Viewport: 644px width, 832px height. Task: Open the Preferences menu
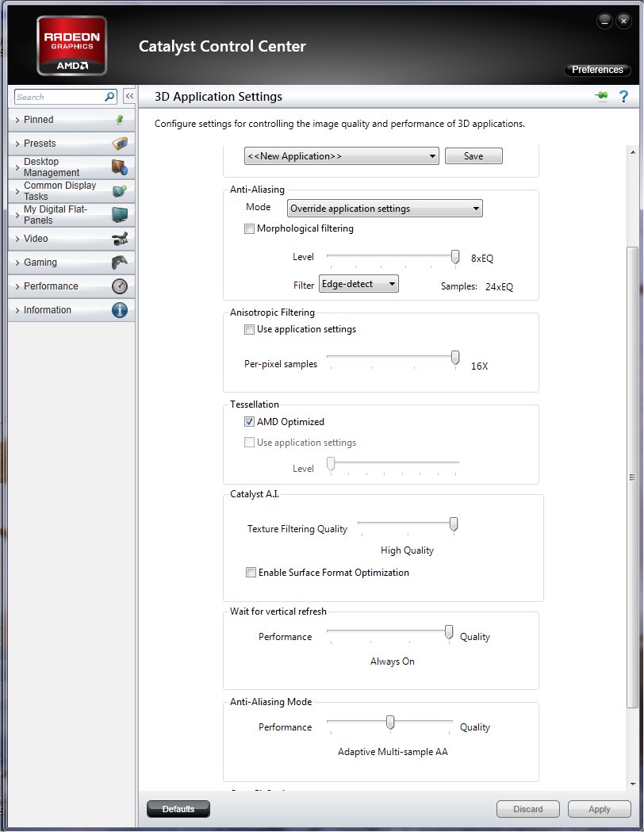pos(597,70)
